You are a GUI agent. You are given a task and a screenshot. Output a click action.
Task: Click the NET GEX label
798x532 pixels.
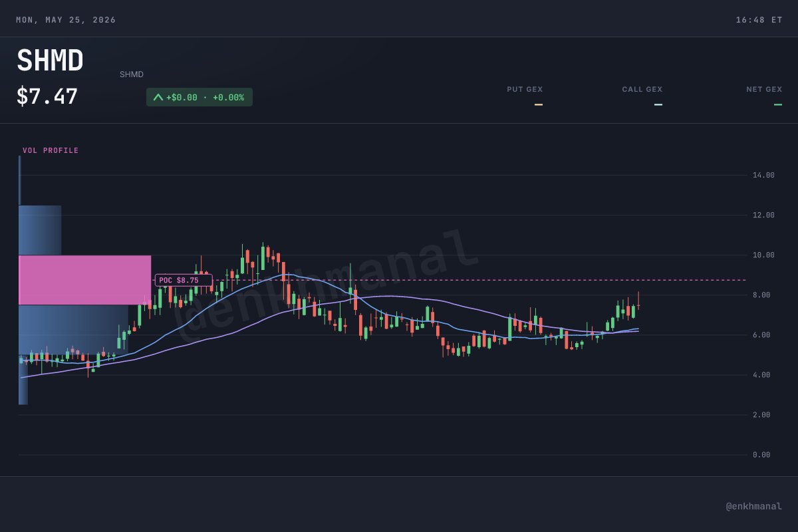(764, 89)
